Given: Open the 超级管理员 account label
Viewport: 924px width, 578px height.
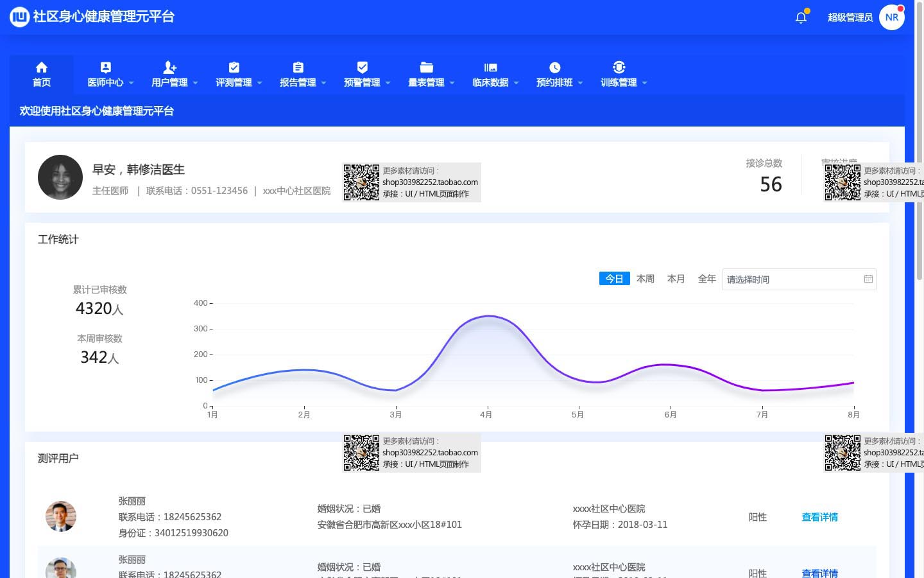Looking at the screenshot, I should click(x=850, y=17).
